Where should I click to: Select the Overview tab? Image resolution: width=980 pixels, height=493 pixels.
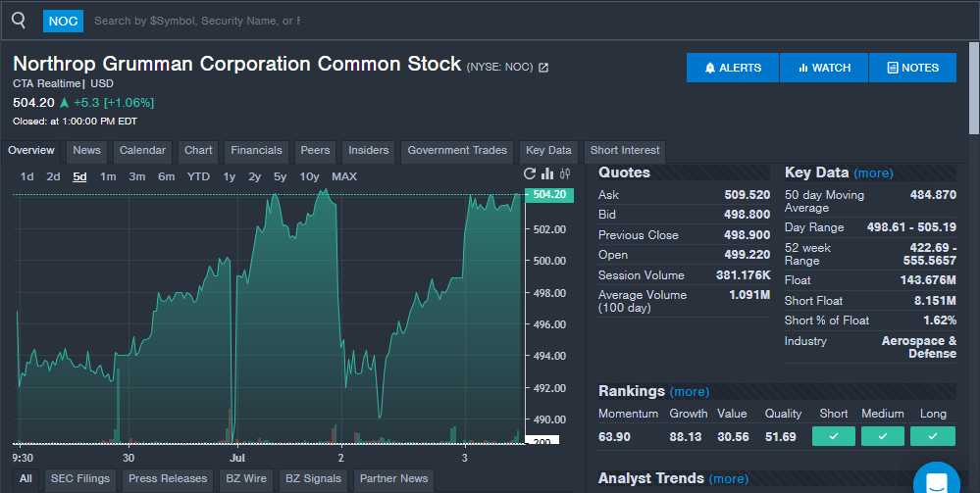[31, 151]
